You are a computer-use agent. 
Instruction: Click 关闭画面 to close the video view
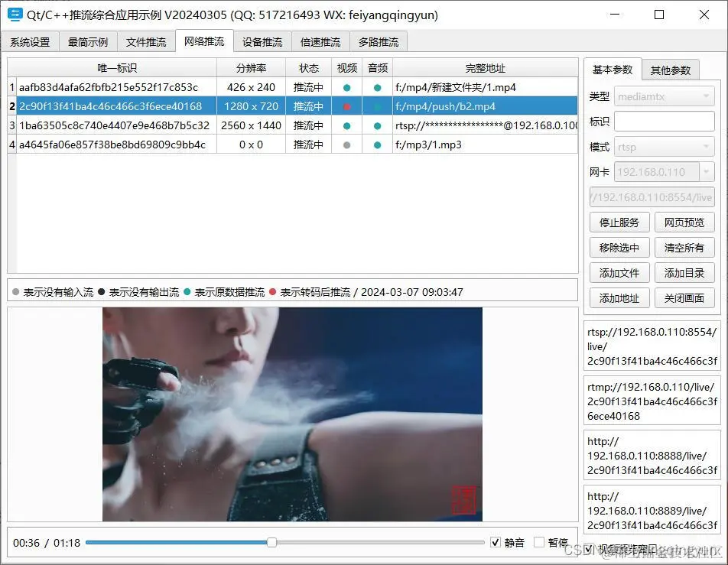(684, 298)
